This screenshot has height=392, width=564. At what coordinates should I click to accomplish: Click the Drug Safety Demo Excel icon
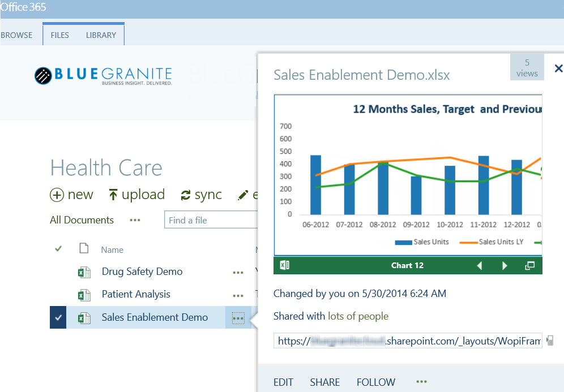pos(84,272)
